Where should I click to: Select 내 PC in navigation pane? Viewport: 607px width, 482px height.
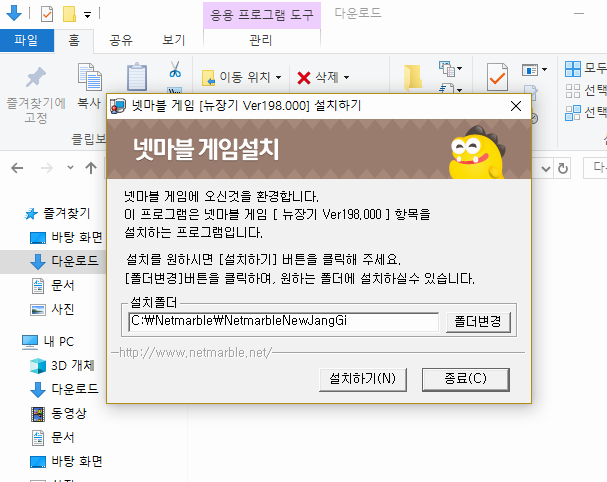pyautogui.click(x=59, y=341)
